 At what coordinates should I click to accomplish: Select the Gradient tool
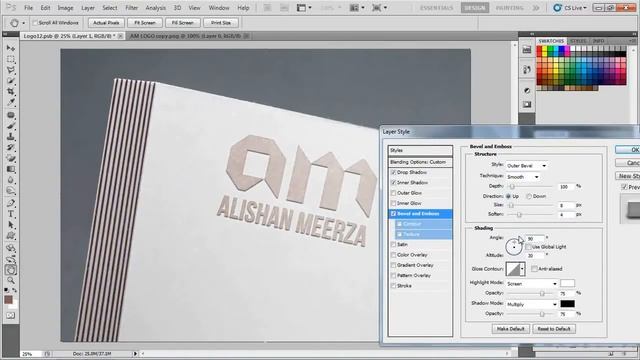[x=11, y=169]
